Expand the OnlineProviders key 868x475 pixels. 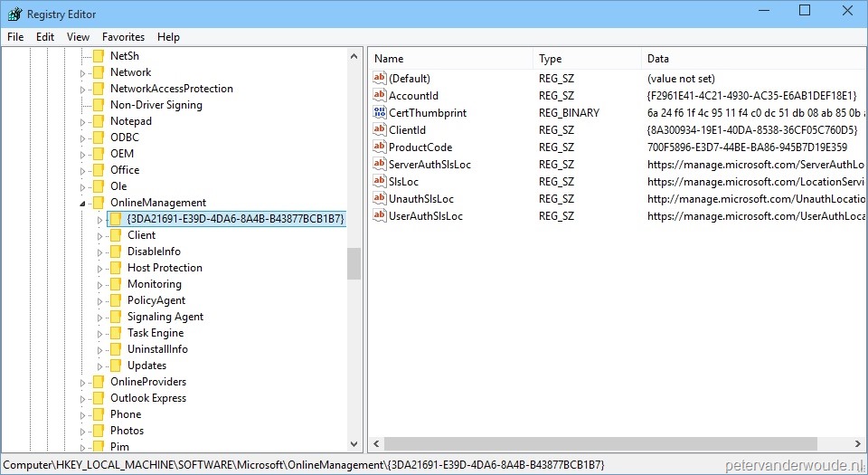[x=82, y=383]
